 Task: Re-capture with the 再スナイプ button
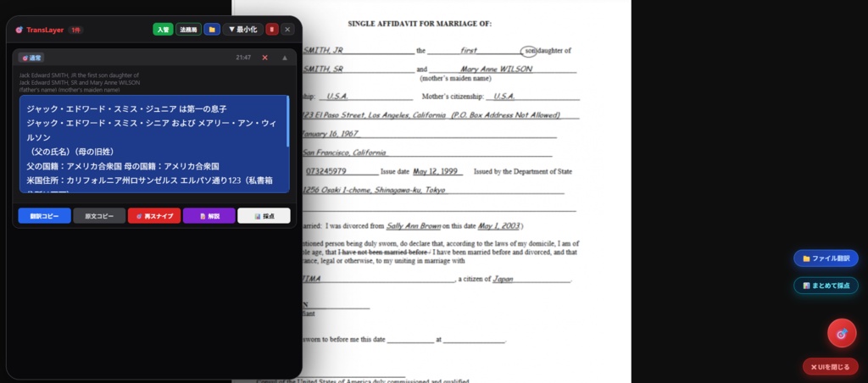[154, 216]
